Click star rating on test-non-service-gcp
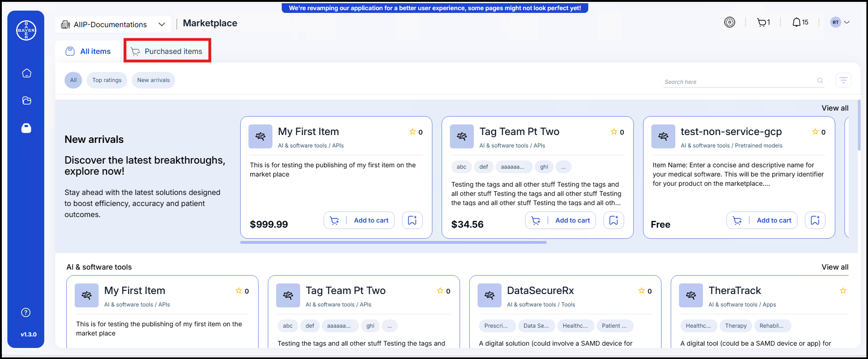The image size is (868, 359). click(x=815, y=132)
